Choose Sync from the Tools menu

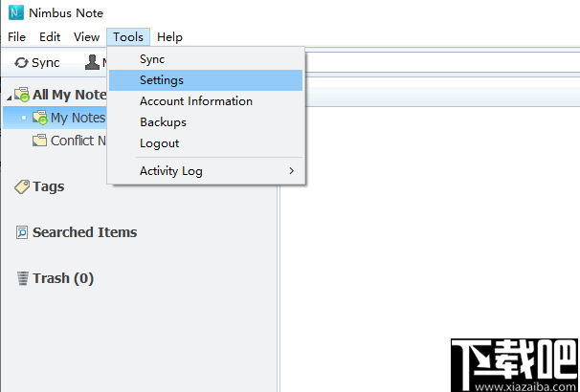[x=206, y=59]
